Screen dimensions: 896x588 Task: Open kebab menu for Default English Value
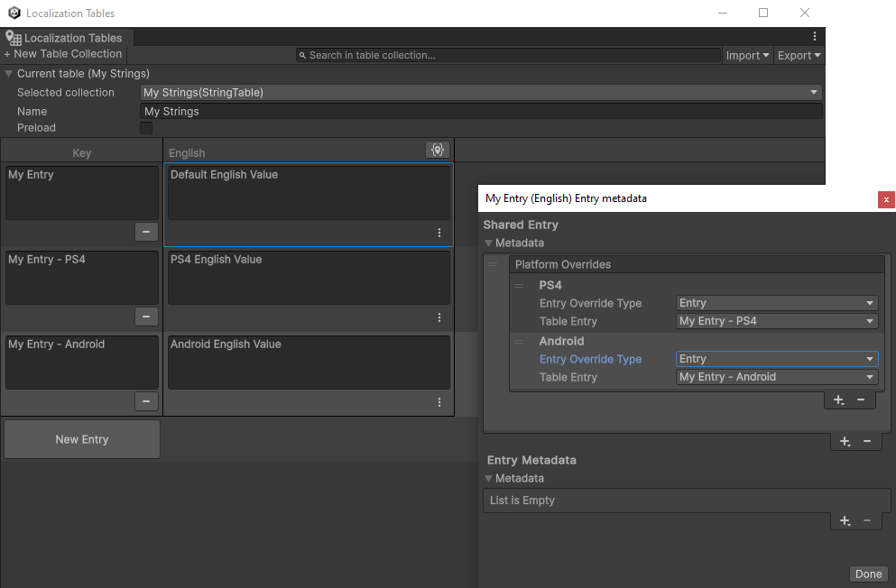[x=439, y=233]
